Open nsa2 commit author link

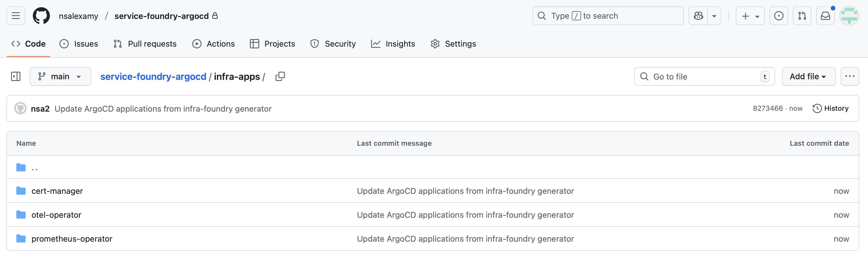tap(40, 109)
